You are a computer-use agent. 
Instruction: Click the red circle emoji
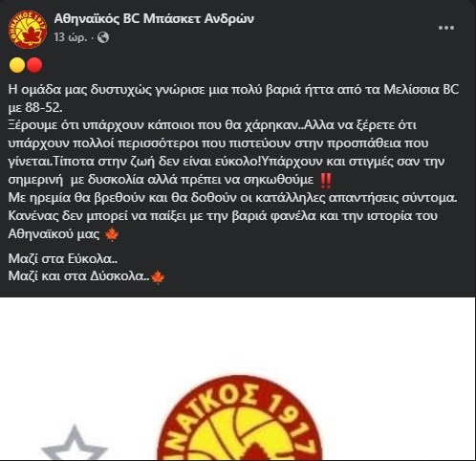[34, 65]
